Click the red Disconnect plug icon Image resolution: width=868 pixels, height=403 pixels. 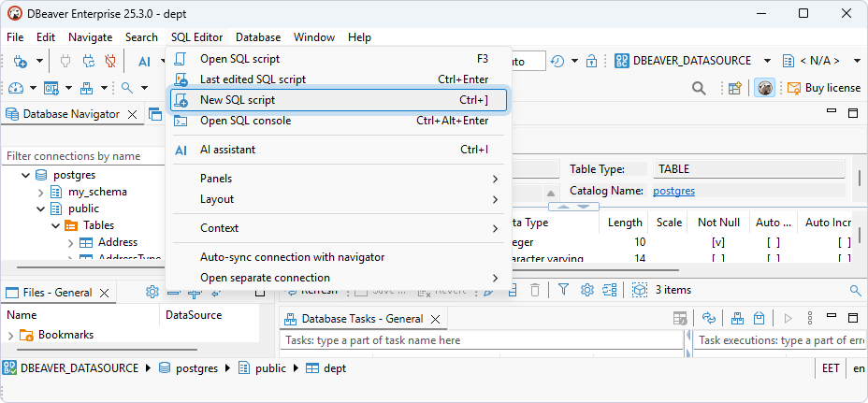110,61
